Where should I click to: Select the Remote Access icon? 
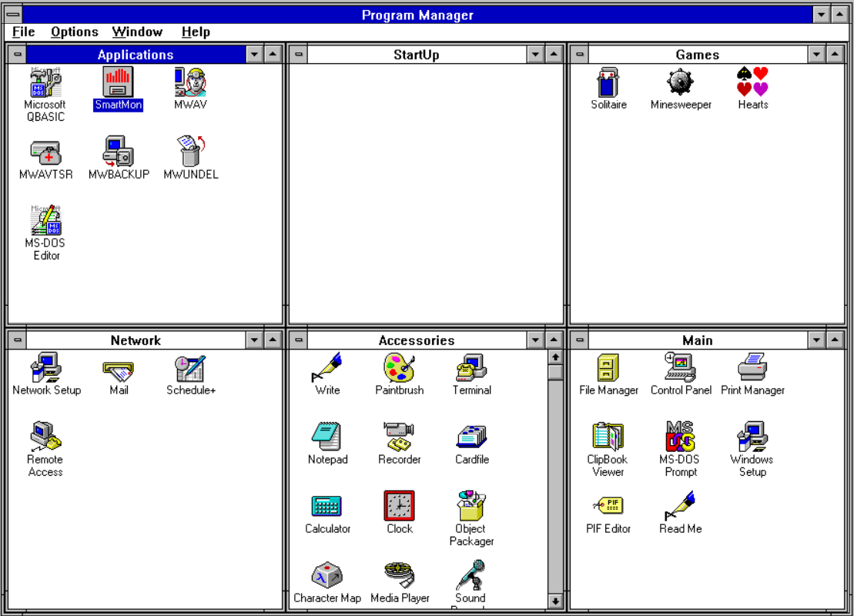click(x=45, y=437)
